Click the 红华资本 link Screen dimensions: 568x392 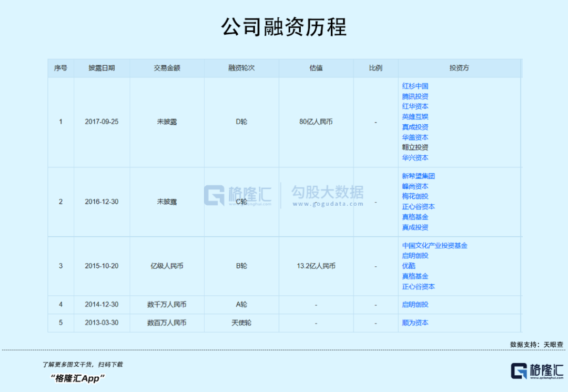coord(415,106)
